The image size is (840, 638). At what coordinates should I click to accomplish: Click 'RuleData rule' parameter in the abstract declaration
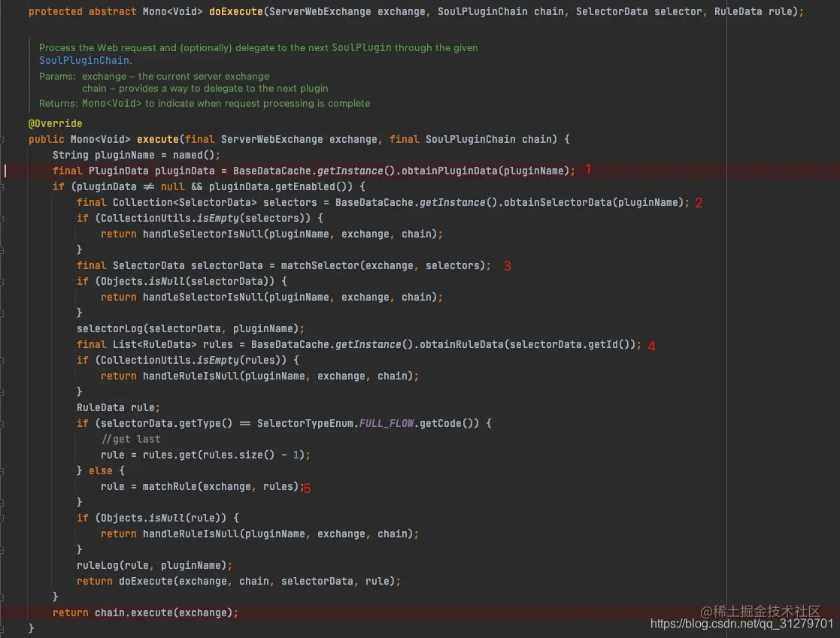[755, 12]
